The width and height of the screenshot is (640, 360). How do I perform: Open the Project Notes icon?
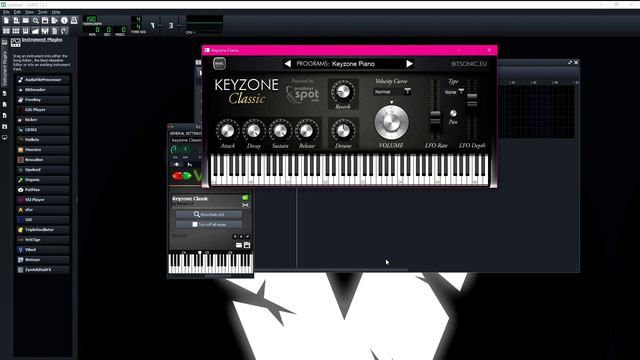click(55, 31)
